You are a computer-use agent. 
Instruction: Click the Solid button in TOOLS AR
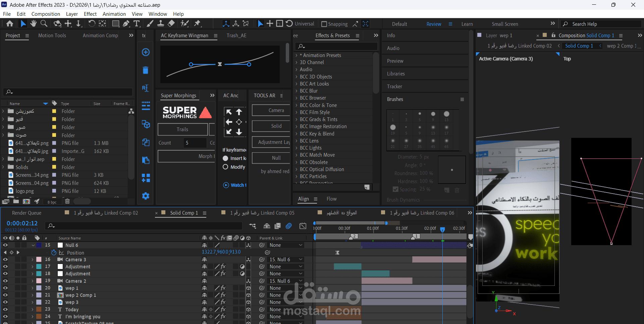click(271, 126)
